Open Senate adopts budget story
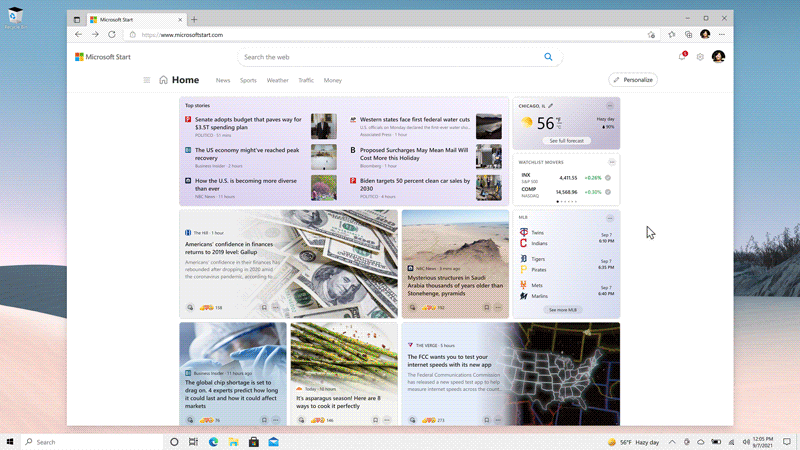The height and width of the screenshot is (450, 800). click(248, 123)
